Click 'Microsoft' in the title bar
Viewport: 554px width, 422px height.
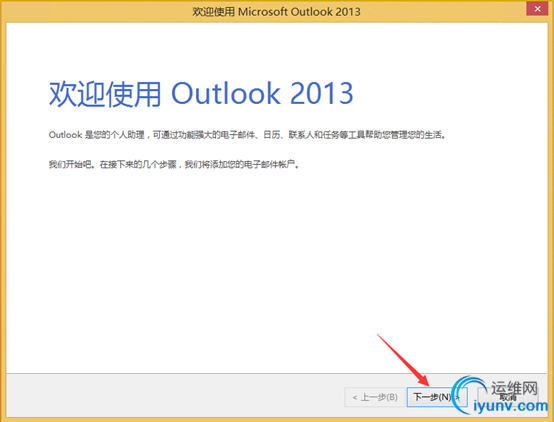263,12
